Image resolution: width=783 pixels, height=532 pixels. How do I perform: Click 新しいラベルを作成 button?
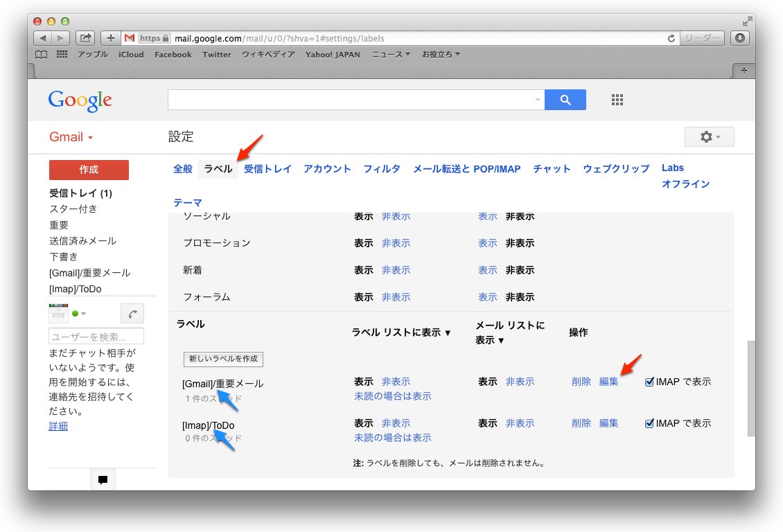point(223,359)
